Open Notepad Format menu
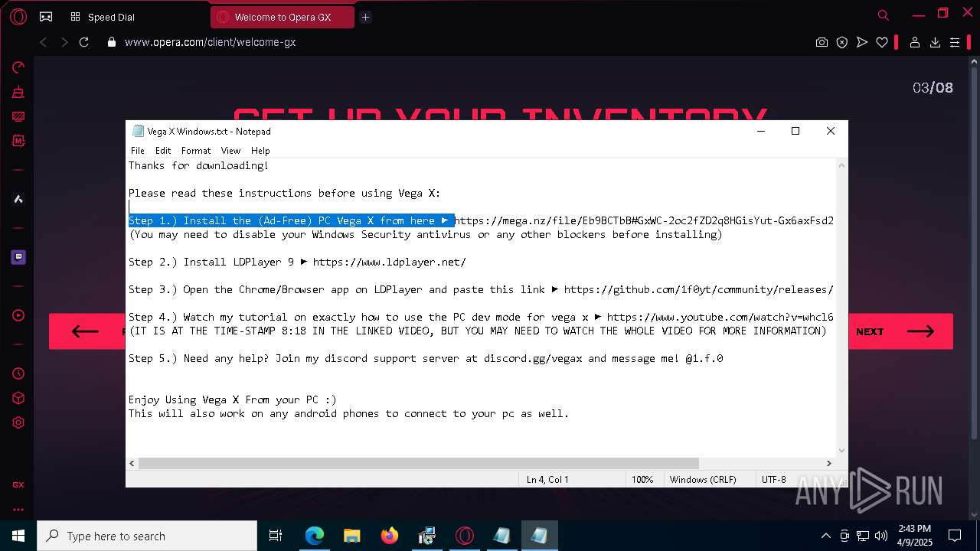This screenshot has height=551, width=980. 196,151
